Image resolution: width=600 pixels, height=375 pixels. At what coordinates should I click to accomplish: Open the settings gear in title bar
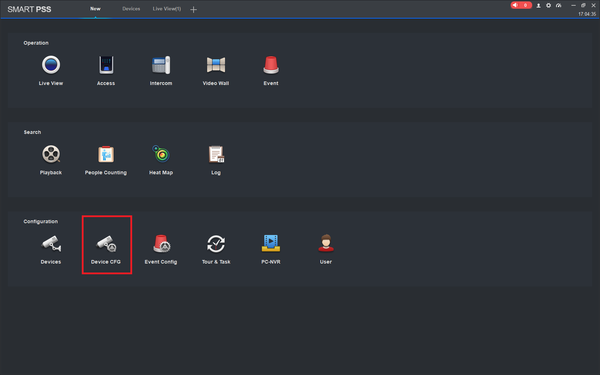[x=548, y=5]
